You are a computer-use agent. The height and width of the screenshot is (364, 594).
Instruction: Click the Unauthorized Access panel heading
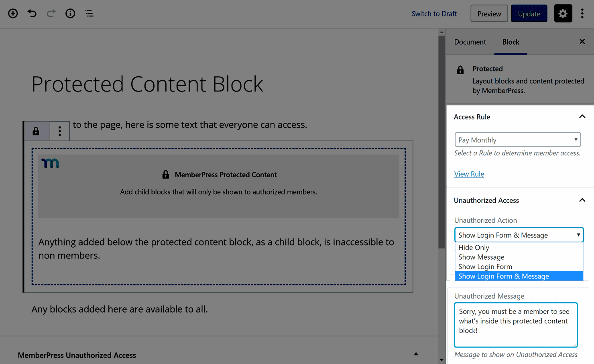point(486,201)
